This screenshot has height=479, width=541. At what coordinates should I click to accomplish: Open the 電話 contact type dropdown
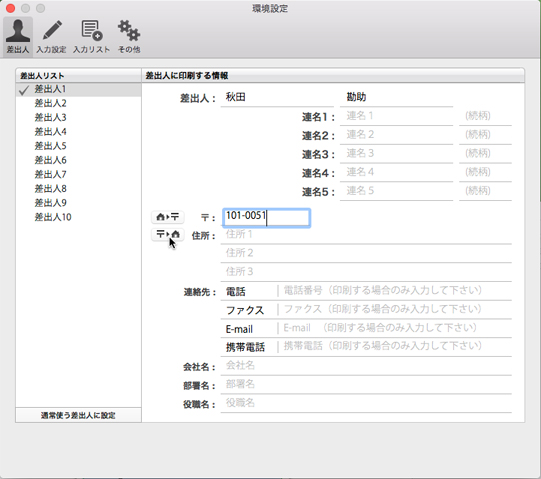[248, 292]
